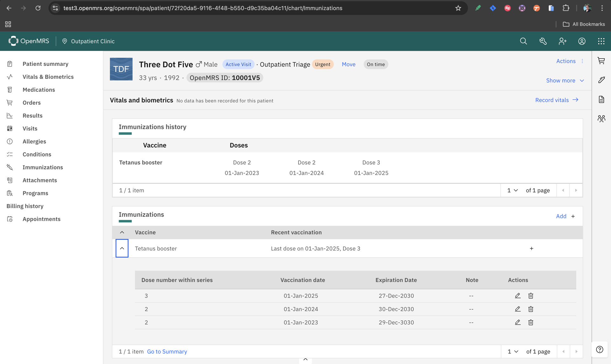Click the Go to Summary link

coord(167,351)
